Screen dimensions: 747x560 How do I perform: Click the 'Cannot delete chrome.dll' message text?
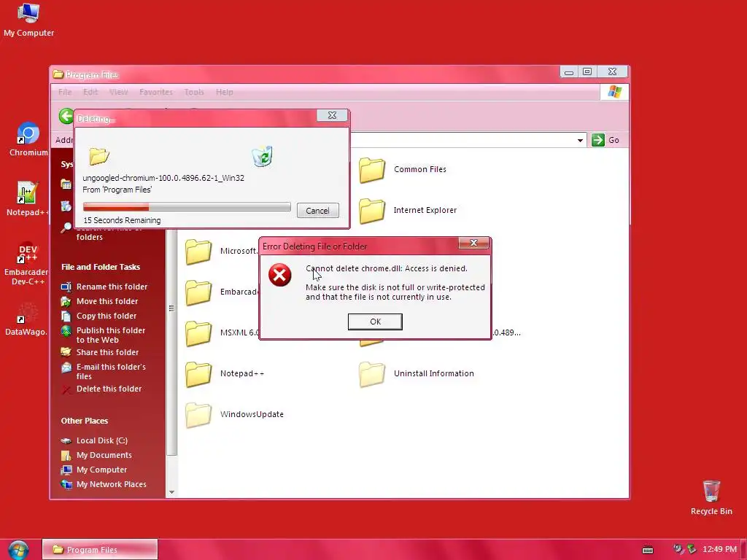pyautogui.click(x=387, y=268)
